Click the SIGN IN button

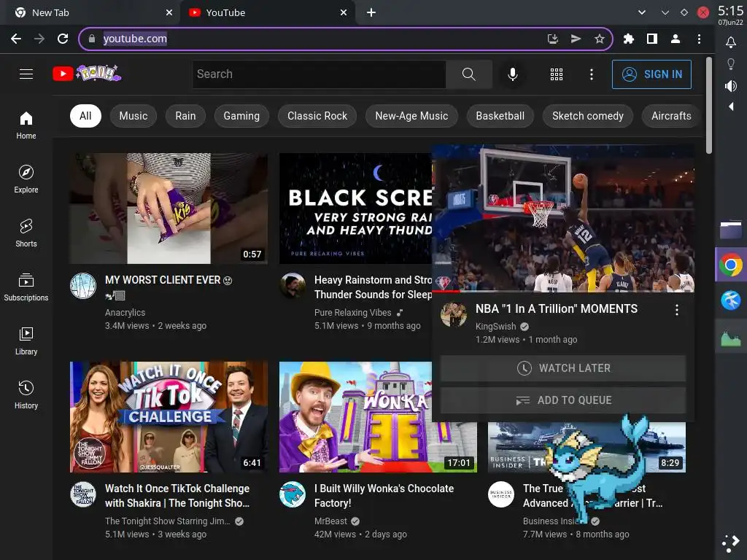click(x=651, y=74)
